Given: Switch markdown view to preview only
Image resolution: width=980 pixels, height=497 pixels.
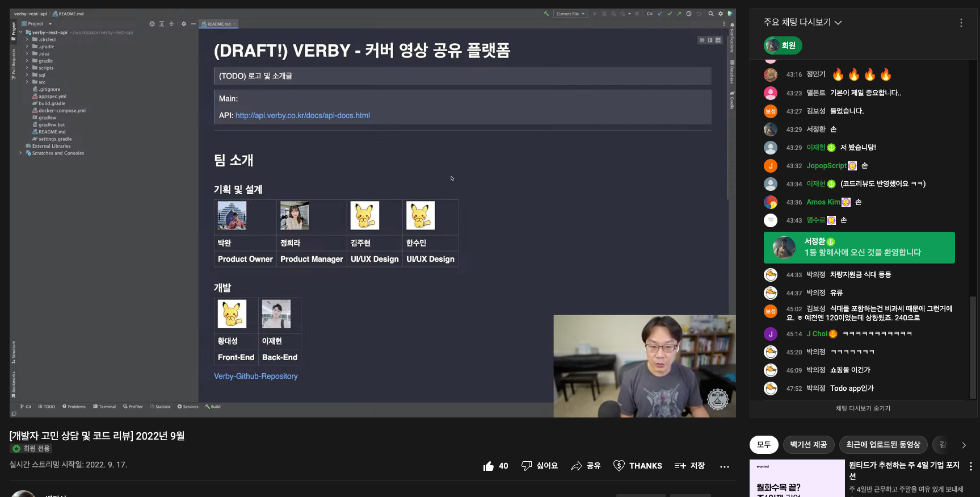Looking at the screenshot, I should (718, 40).
